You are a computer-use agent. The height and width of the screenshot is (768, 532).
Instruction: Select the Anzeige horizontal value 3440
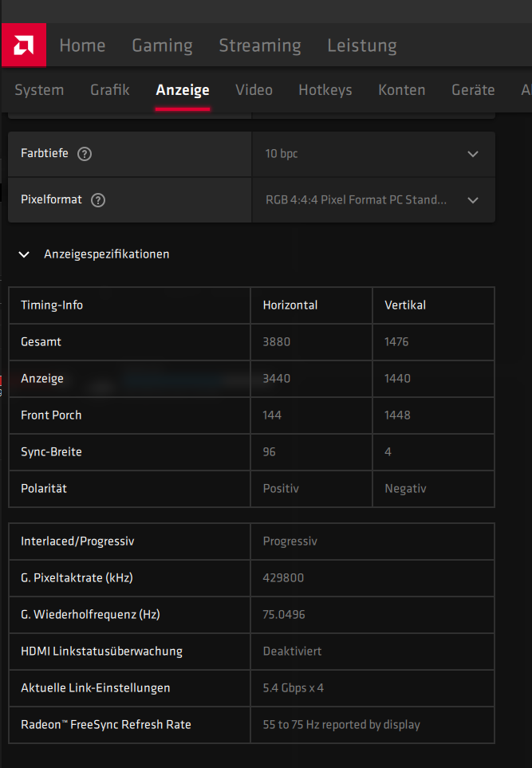276,379
